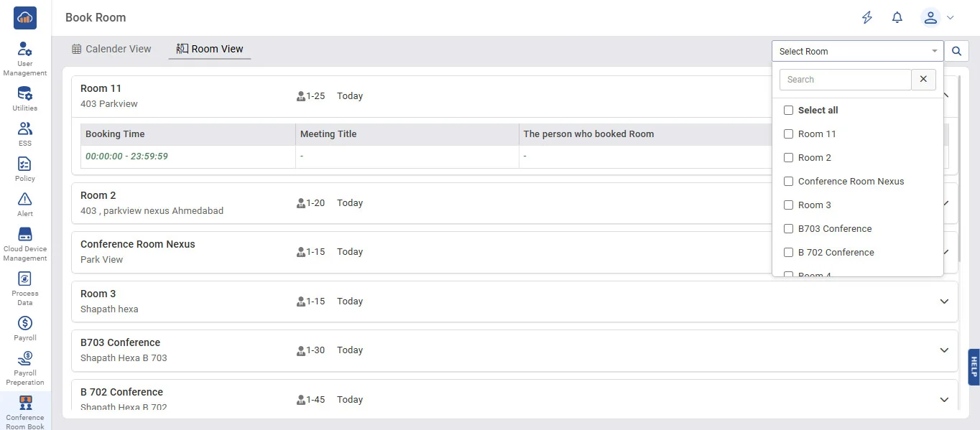This screenshot has height=430, width=980.
Task: Expand the Room 3 booking details
Action: (x=944, y=302)
